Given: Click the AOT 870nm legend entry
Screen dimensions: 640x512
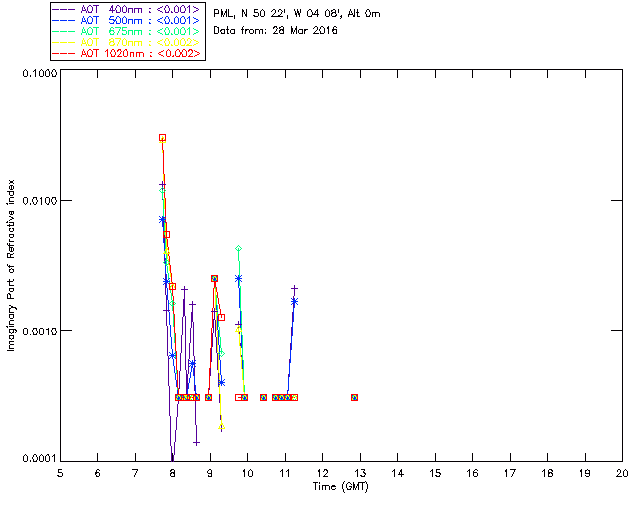Looking at the screenshot, I should click(127, 42).
